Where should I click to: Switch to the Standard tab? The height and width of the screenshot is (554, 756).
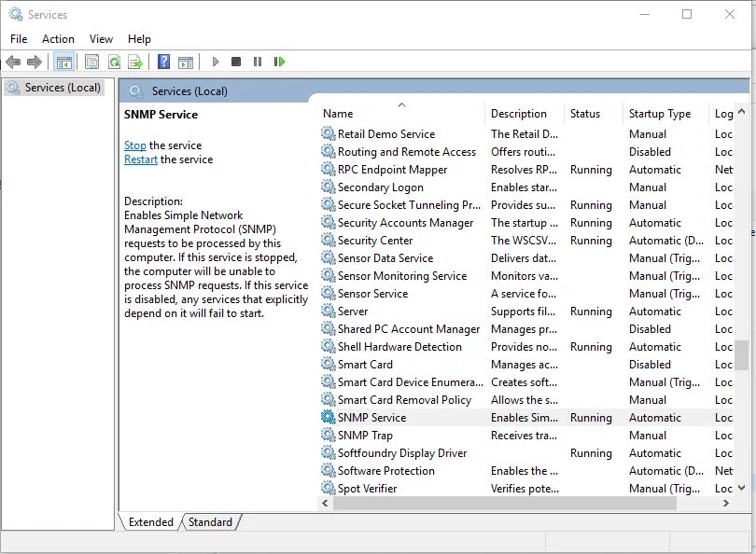tap(209, 522)
